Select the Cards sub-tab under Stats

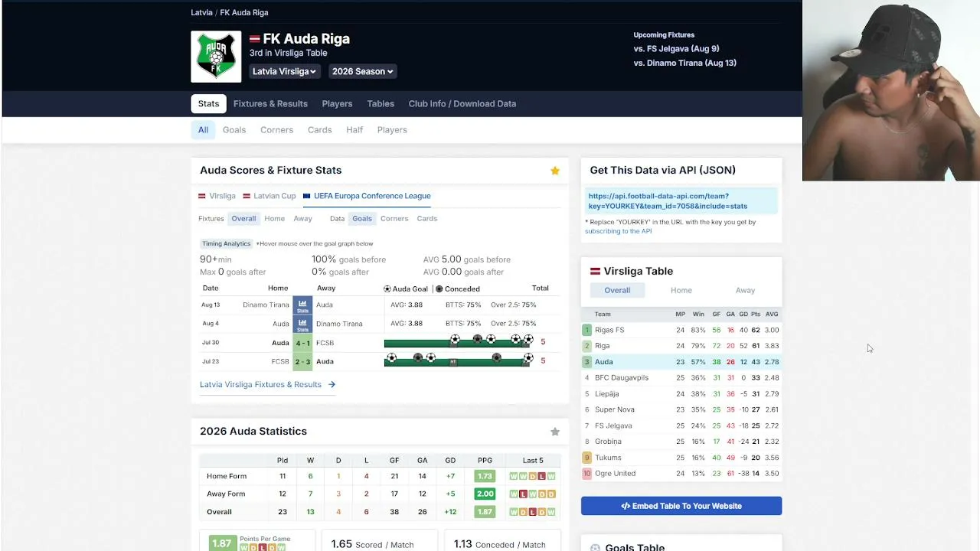point(320,130)
